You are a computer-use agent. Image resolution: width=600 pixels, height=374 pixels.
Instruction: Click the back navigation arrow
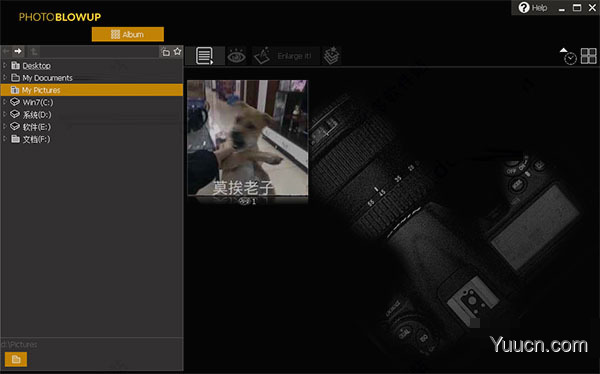(6, 51)
